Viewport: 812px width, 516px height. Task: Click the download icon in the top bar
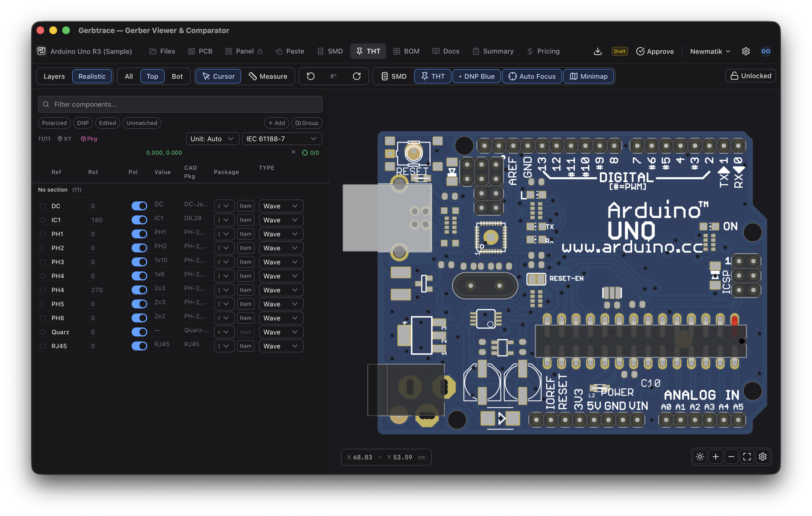pyautogui.click(x=598, y=51)
